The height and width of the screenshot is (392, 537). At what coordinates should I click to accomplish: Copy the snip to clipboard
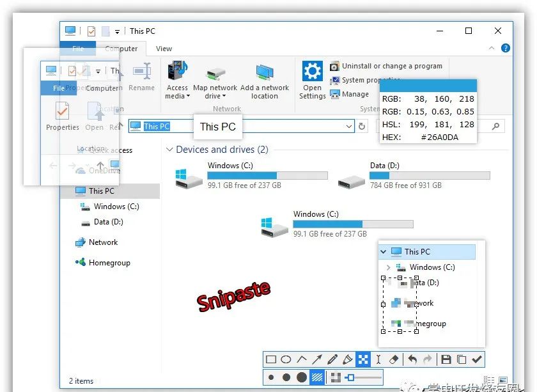coord(462,359)
